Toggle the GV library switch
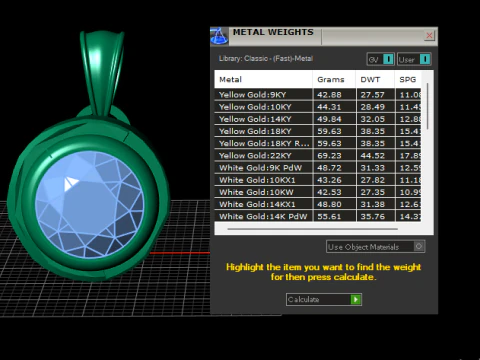 [x=381, y=59]
